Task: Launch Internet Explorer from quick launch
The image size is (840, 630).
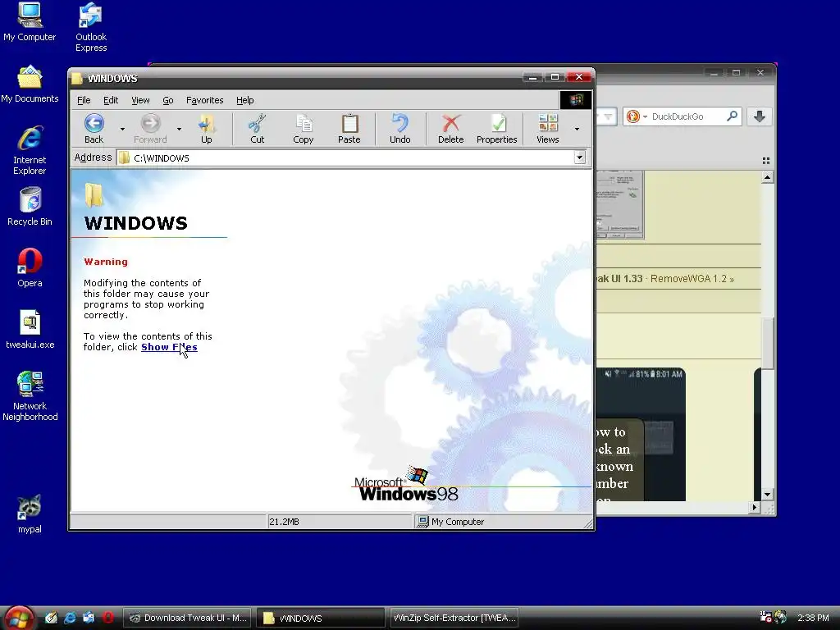Action: tap(70, 618)
